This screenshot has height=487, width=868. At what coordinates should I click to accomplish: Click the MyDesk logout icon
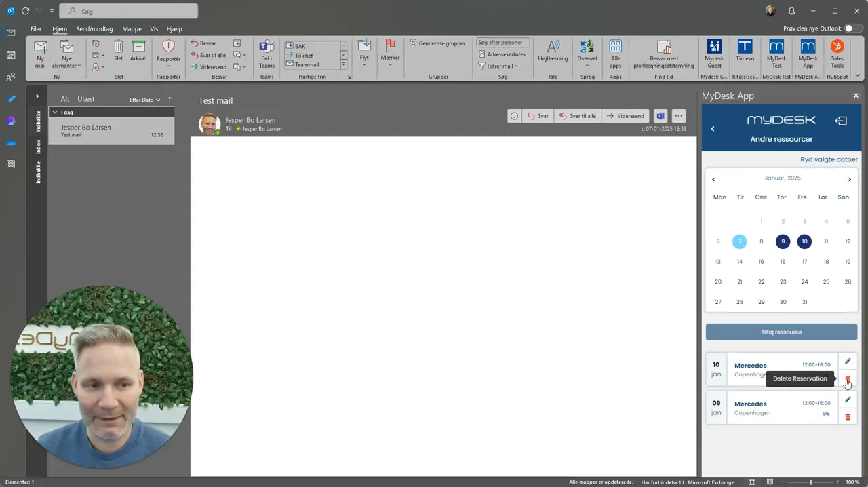[841, 121]
